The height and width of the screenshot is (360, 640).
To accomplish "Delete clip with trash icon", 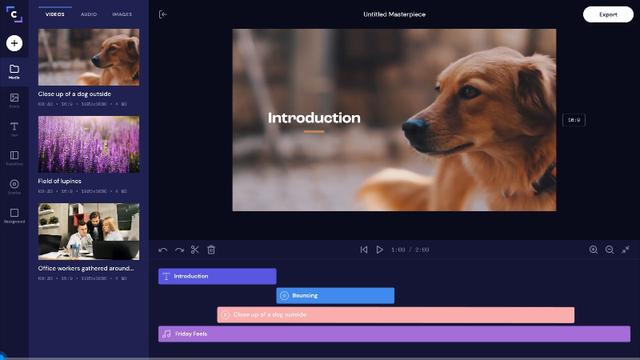I will [211, 250].
